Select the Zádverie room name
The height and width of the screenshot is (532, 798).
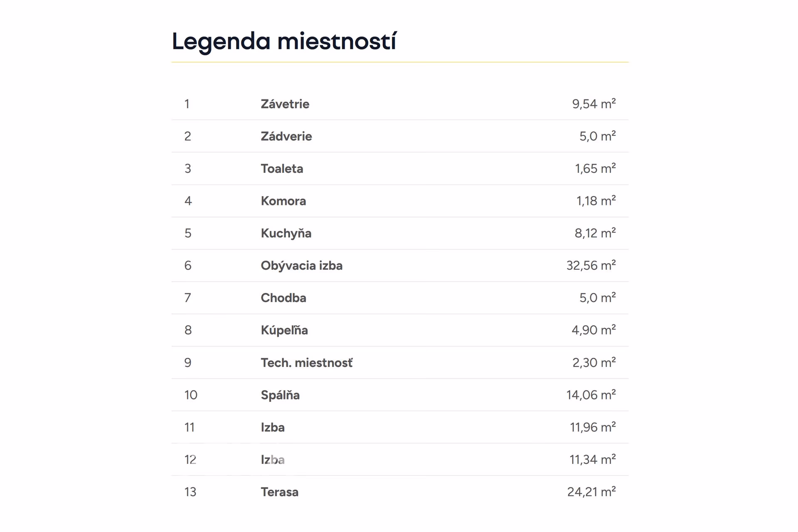[286, 136]
